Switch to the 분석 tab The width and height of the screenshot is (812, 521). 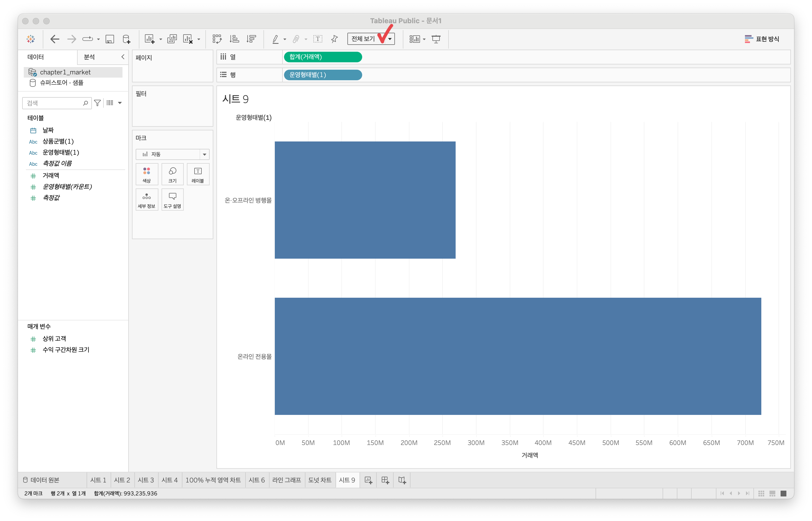(x=89, y=57)
